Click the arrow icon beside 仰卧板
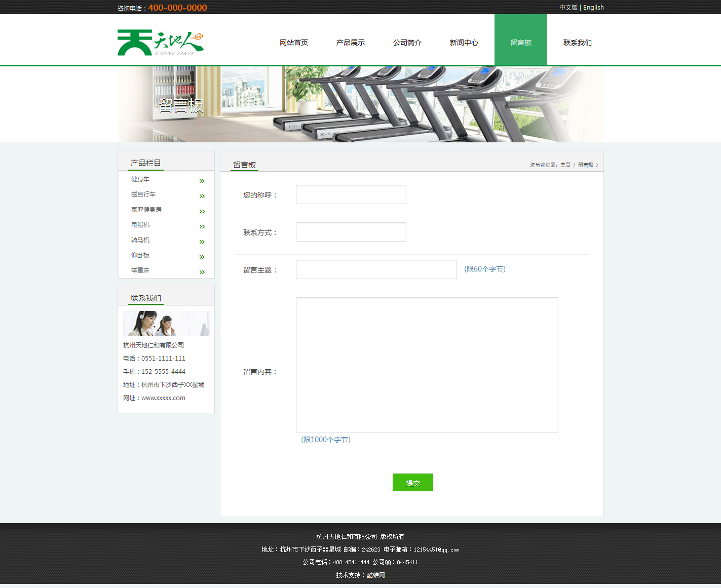The width and height of the screenshot is (721, 588). click(202, 257)
